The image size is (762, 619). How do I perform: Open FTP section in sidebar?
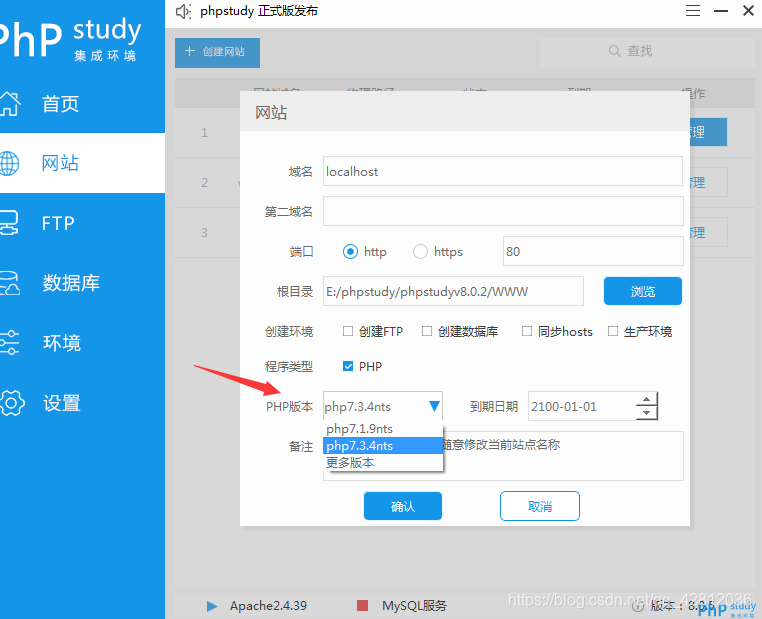(58, 223)
